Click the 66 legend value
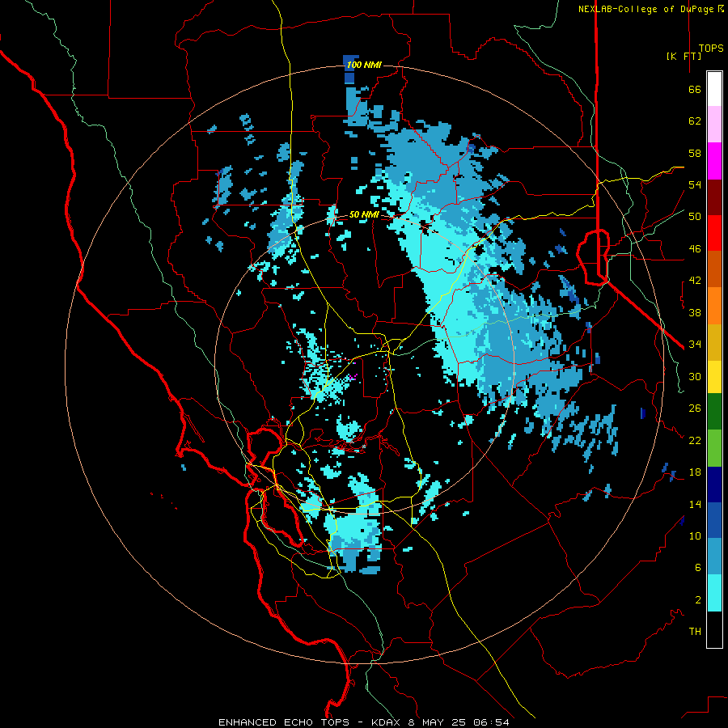This screenshot has width=728, height=728. 695,89
